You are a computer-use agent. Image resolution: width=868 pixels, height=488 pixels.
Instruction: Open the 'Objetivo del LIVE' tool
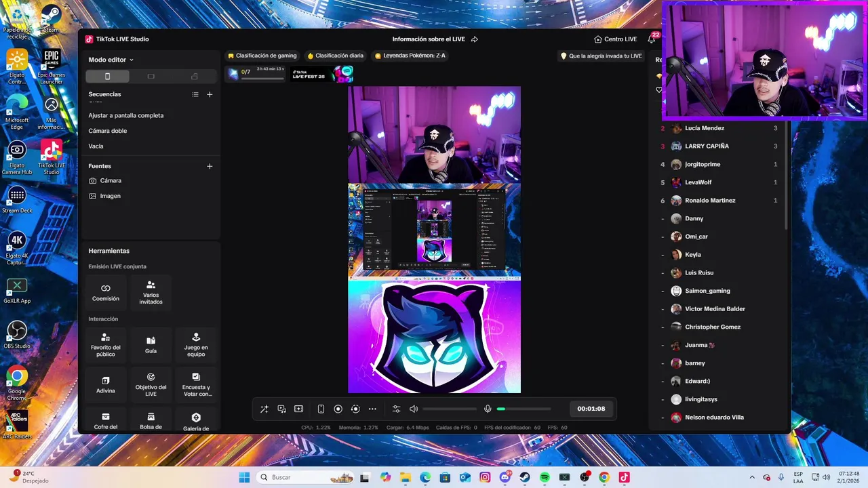click(x=151, y=385)
